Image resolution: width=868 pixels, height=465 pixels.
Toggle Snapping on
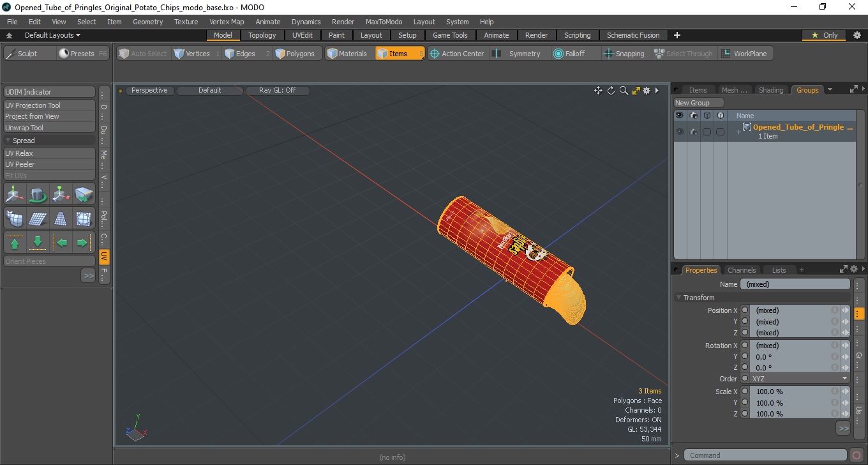tap(624, 54)
